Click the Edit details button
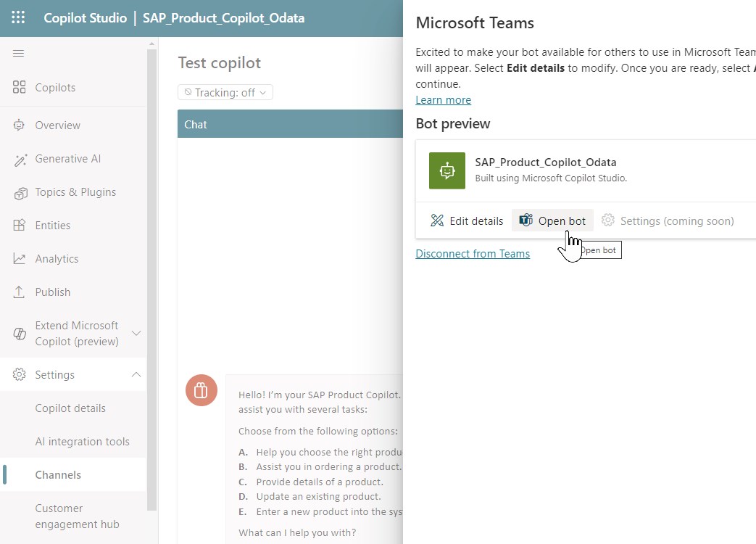The image size is (756, 544). 467,221
